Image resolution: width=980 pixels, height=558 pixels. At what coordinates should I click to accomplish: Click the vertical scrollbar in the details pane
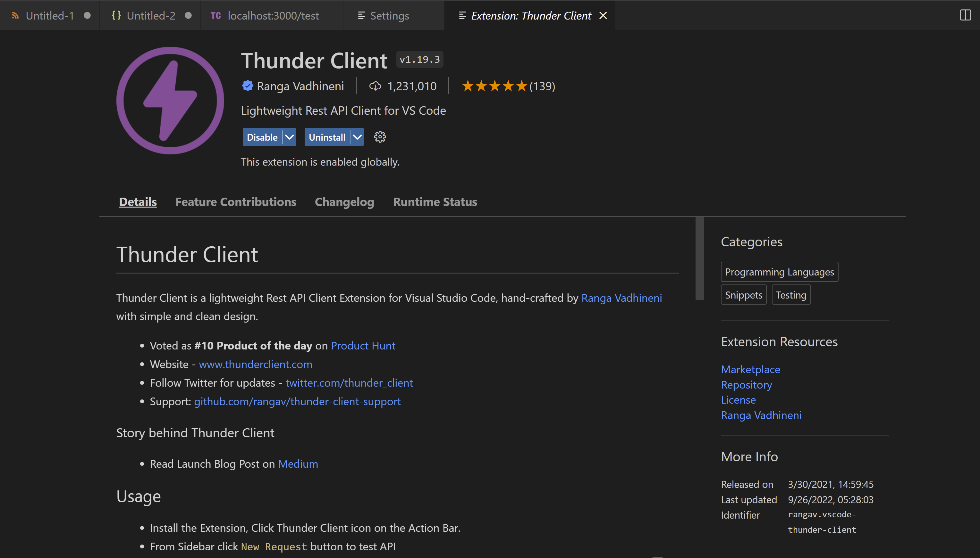pos(700,258)
